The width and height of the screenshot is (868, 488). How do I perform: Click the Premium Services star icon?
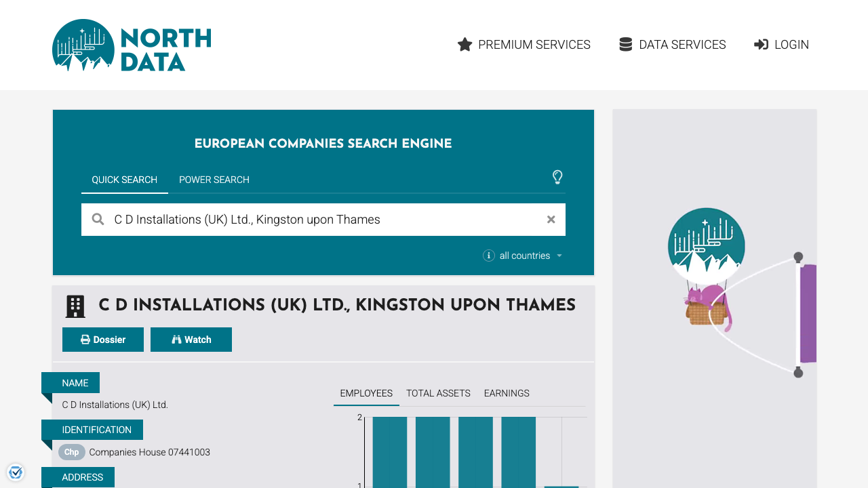465,45
